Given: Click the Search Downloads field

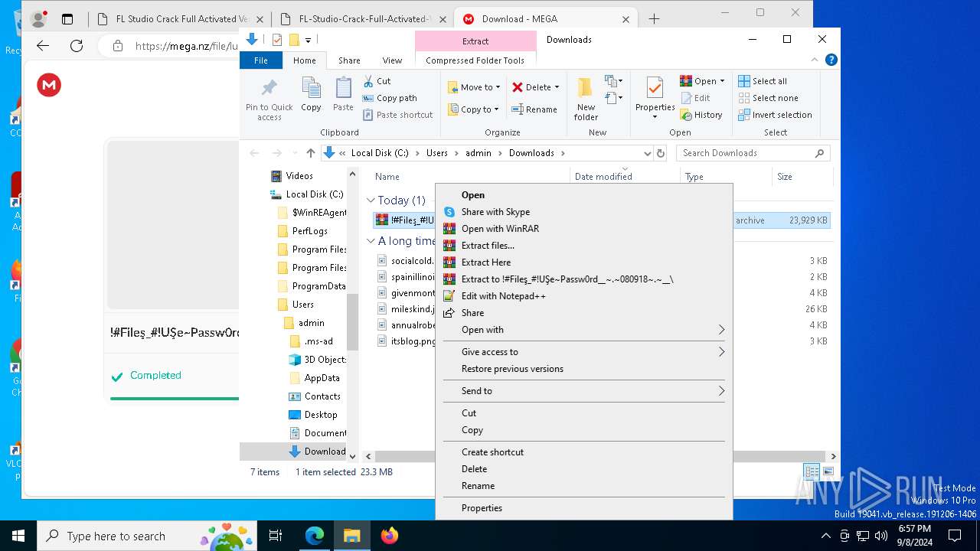Looking at the screenshot, I should tap(753, 153).
